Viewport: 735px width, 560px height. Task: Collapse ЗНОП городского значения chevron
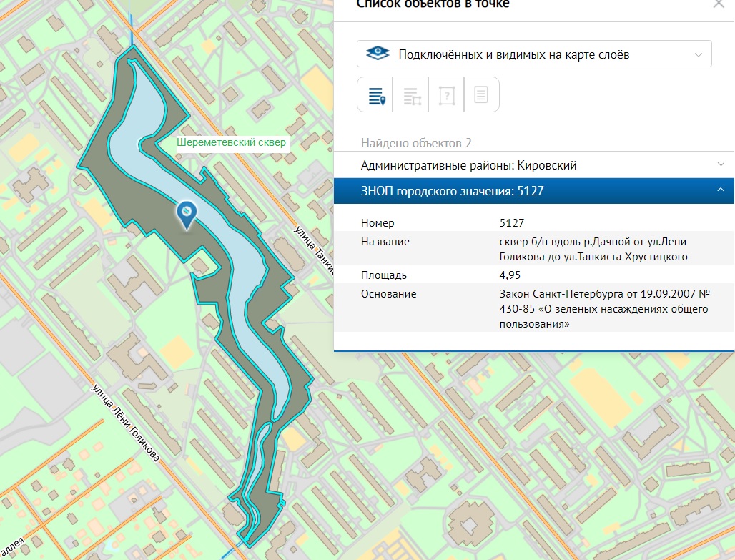point(721,190)
